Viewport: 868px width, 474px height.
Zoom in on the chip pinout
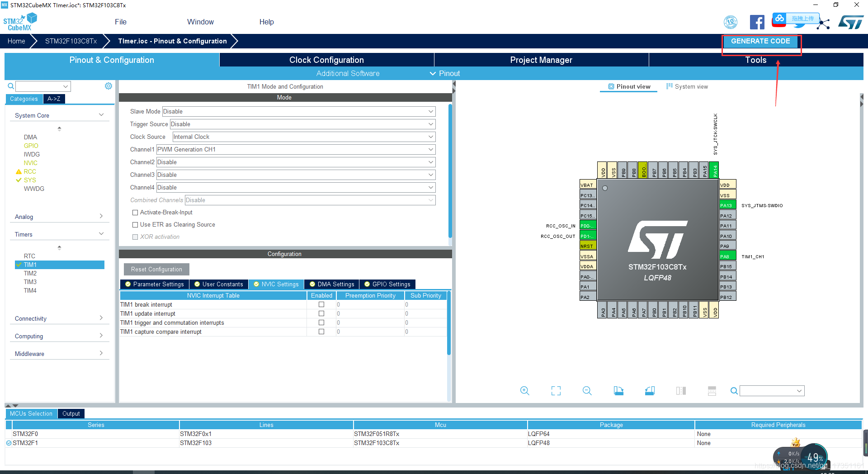pyautogui.click(x=524, y=391)
